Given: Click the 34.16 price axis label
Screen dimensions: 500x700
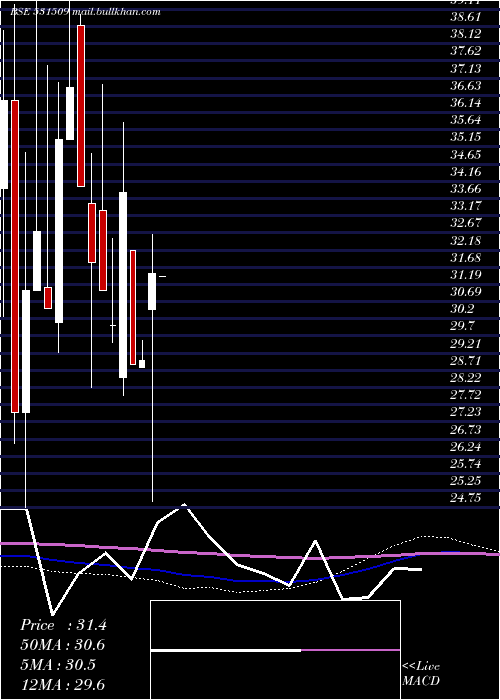Looking at the screenshot, I should (x=466, y=171).
